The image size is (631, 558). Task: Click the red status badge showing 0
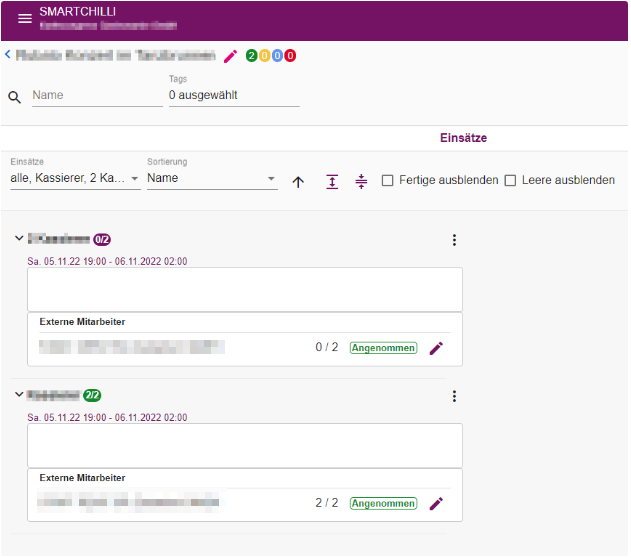coord(290,56)
